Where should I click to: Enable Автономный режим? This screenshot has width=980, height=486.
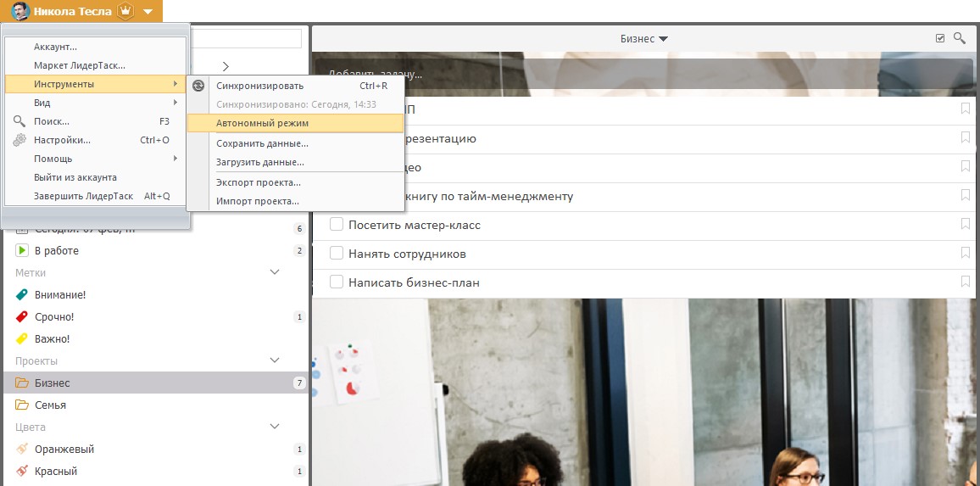[295, 123]
